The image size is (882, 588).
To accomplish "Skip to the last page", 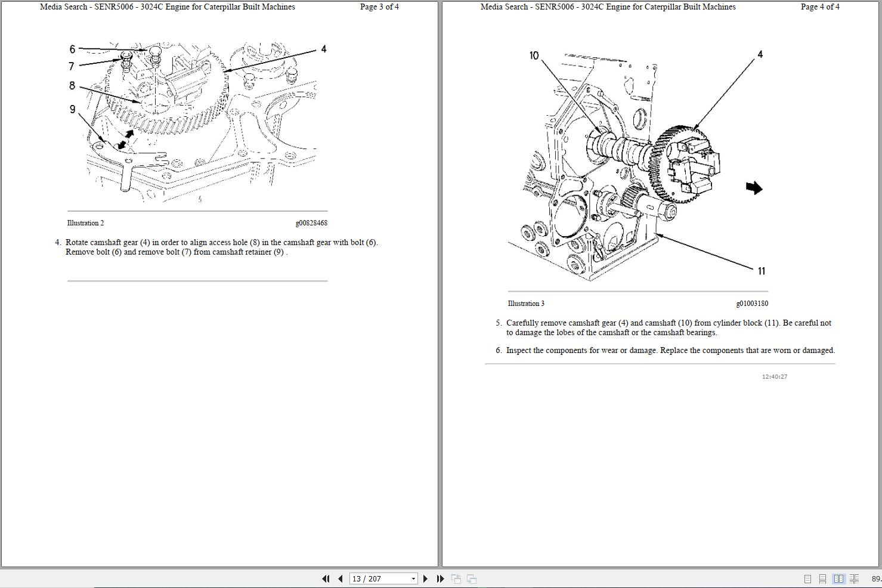I will [440, 578].
